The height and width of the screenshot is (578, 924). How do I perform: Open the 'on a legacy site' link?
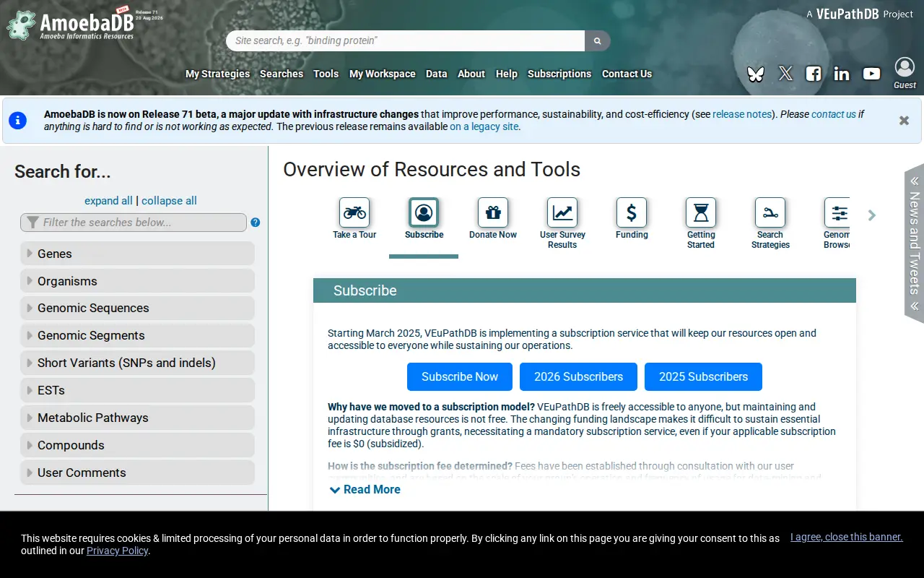pos(484,126)
